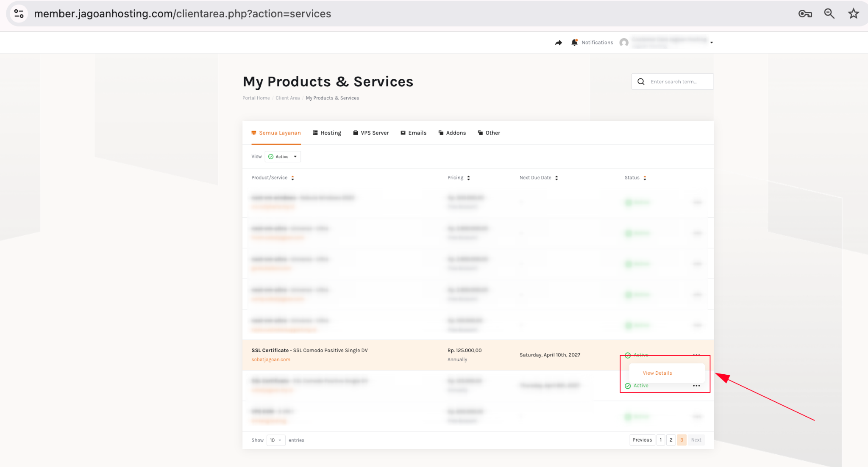The height and width of the screenshot is (467, 868).
Task: Open the Active view filter dropdown
Action: pyautogui.click(x=283, y=157)
